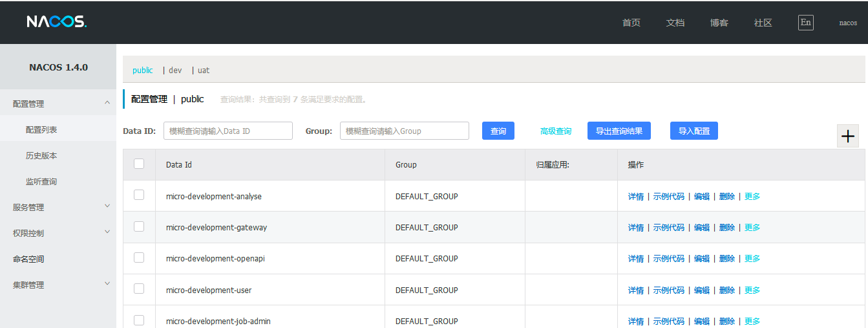The height and width of the screenshot is (328, 868).
Task: Open the nacos user menu
Action: click(848, 23)
